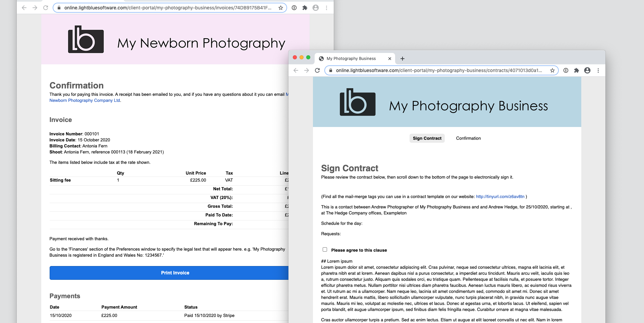Click the reload icon in the contract window
644x323 pixels.
pos(317,70)
